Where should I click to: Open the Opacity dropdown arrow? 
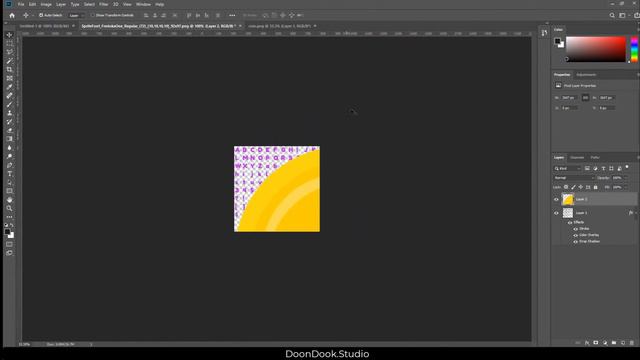coord(625,178)
